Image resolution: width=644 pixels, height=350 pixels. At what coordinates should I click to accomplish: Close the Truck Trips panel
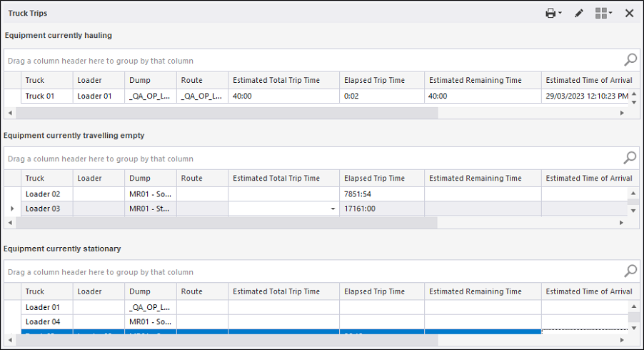[629, 13]
